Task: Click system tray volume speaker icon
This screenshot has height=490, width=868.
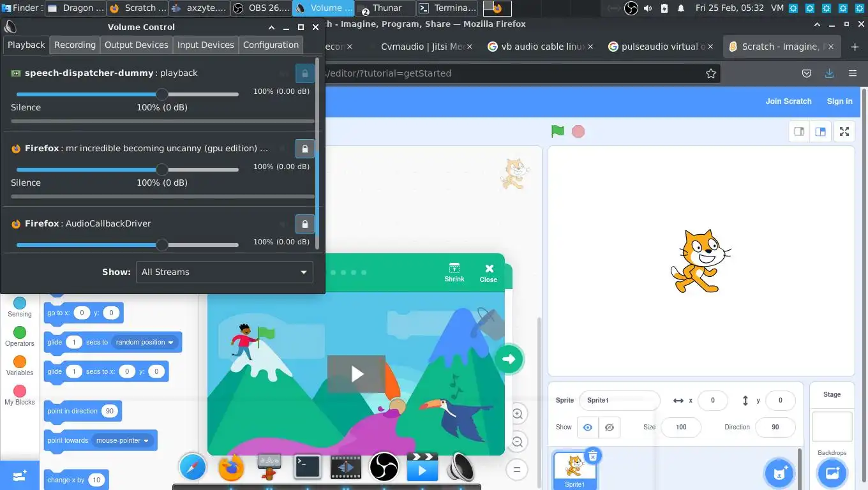Action: pyautogui.click(x=648, y=8)
